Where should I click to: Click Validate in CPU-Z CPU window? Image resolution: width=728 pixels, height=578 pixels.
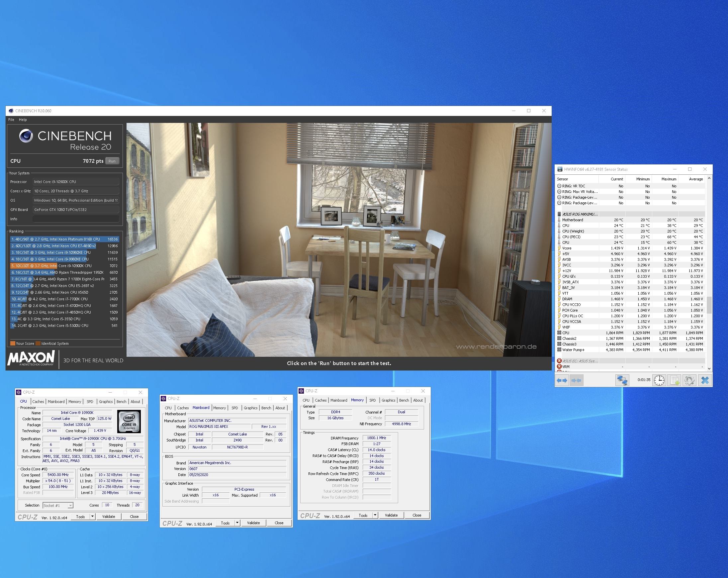coord(109,517)
